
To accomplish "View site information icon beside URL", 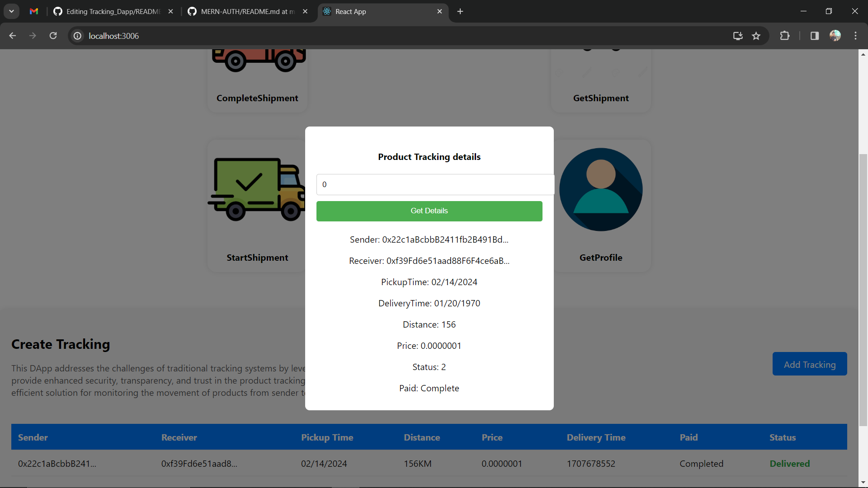I will pos(78,36).
